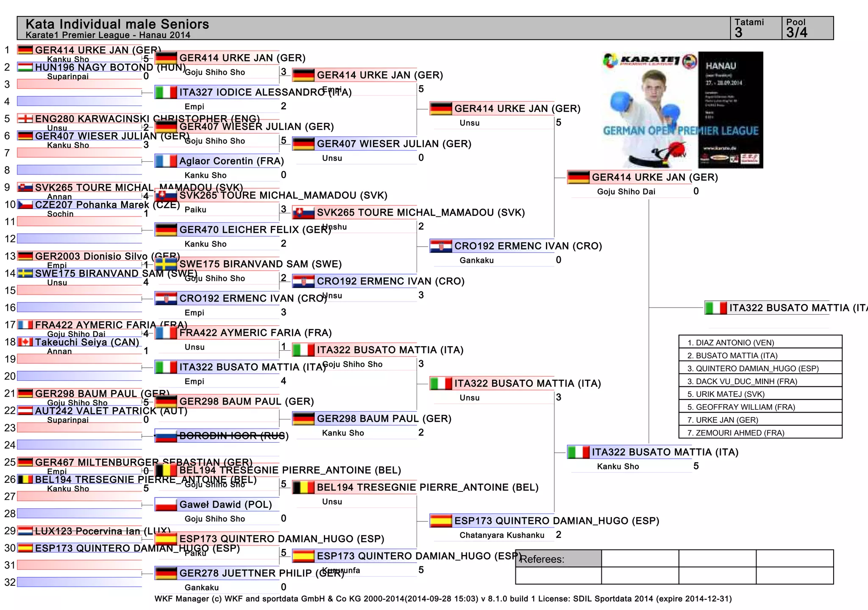This screenshot has height=610, width=868.
Task: Click the Croatia flag in the Gankaku semifinal entry
Action: pos(440,246)
